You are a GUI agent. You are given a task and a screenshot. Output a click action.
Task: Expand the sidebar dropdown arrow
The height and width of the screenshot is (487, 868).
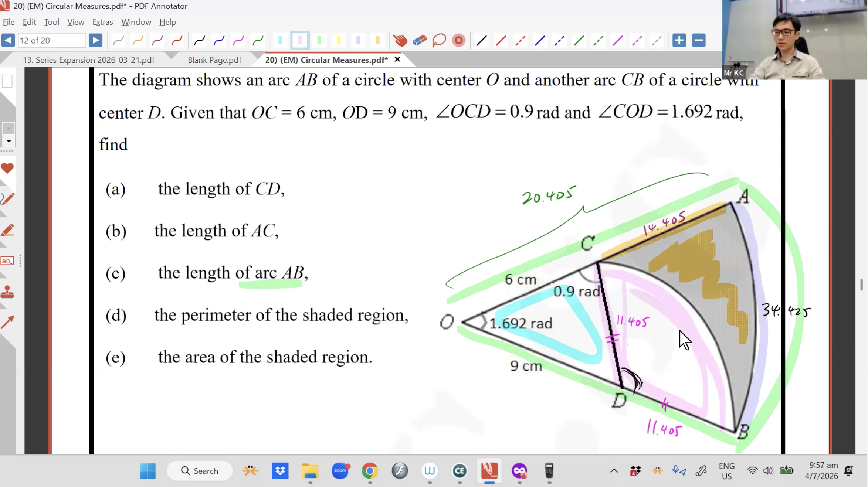pos(9,141)
